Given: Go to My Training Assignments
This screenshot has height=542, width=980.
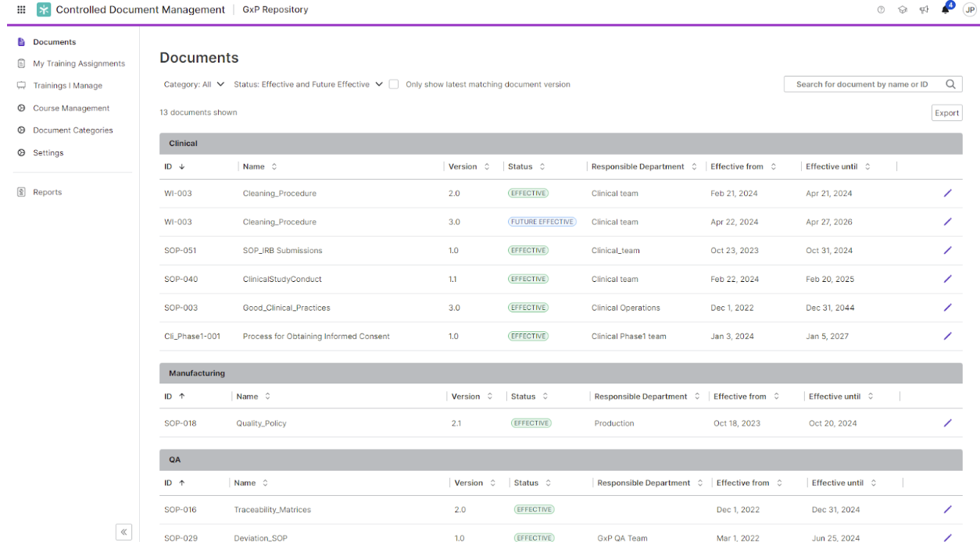Looking at the screenshot, I should [x=78, y=64].
